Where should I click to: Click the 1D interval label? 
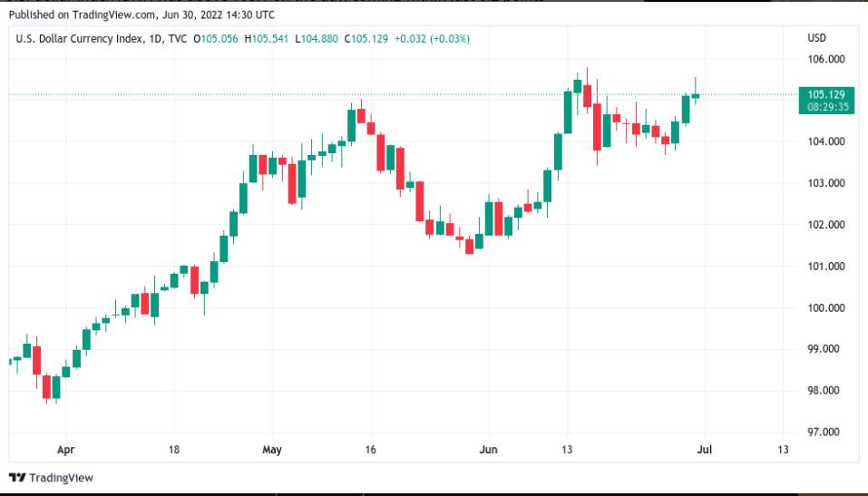tap(156, 39)
